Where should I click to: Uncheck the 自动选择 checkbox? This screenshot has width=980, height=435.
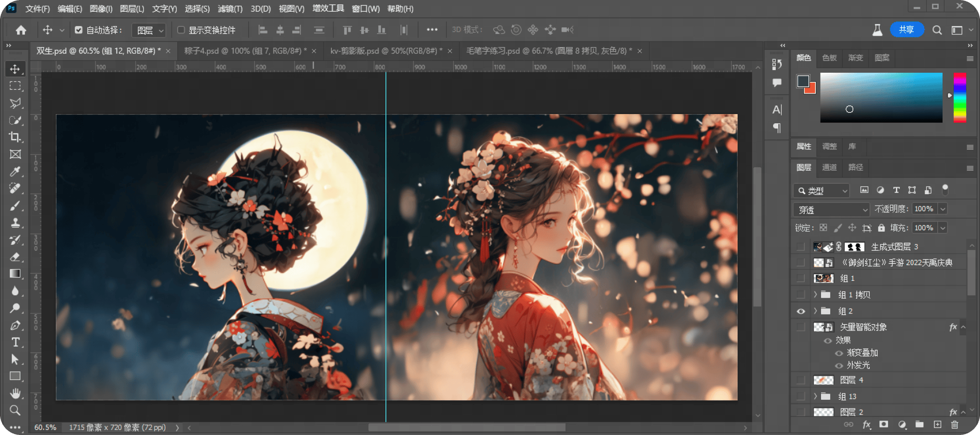[x=78, y=30]
